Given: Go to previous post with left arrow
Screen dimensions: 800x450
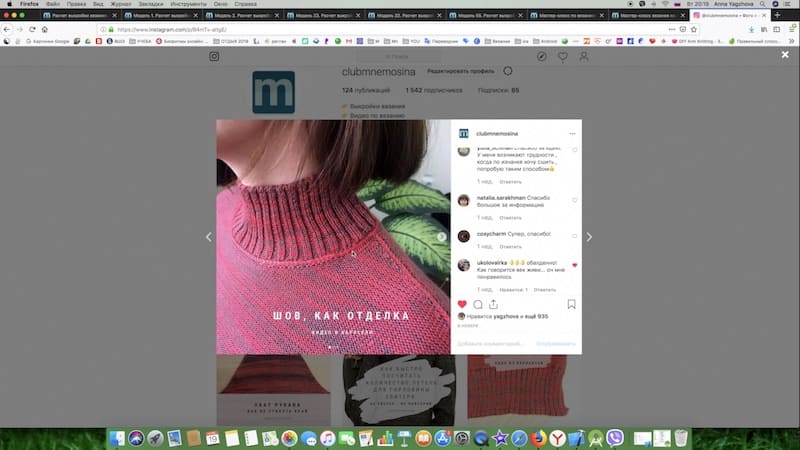Looking at the screenshot, I should pyautogui.click(x=209, y=237).
